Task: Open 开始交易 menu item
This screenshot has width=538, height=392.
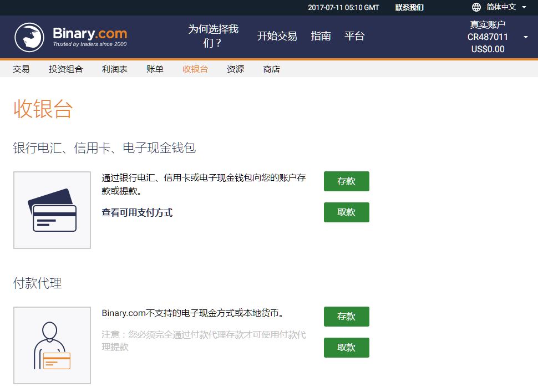Action: click(277, 36)
